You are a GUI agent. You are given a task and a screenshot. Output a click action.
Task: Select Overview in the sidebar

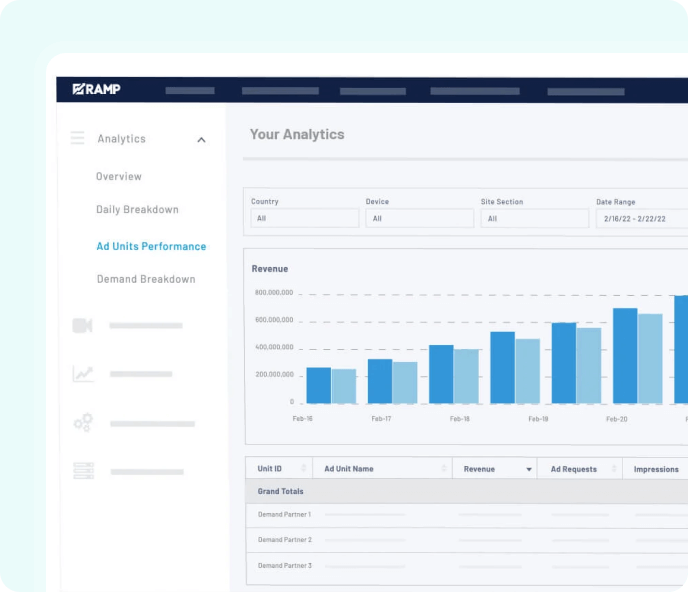[x=119, y=177]
